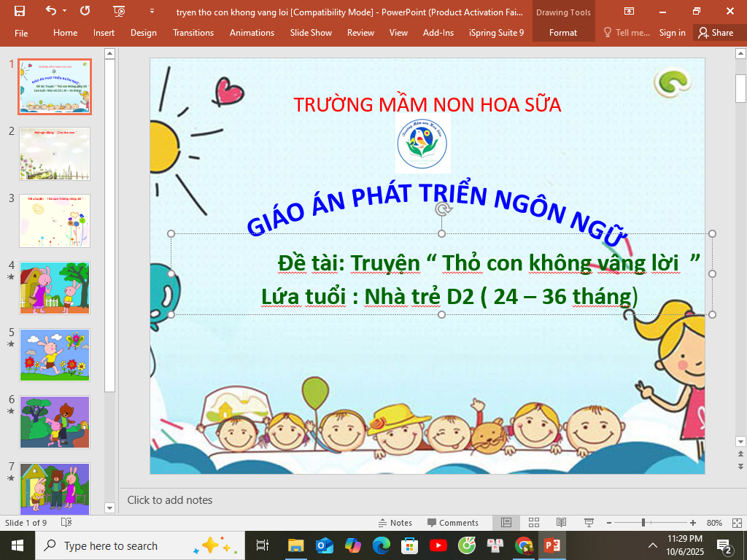Image resolution: width=747 pixels, height=560 pixels.
Task: Start slideshow from beginning via the toolbar icon
Action: 120,11
